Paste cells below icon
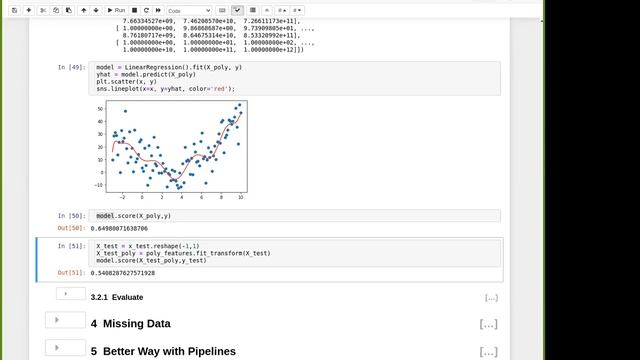This screenshot has height=360, width=640. coord(69,10)
